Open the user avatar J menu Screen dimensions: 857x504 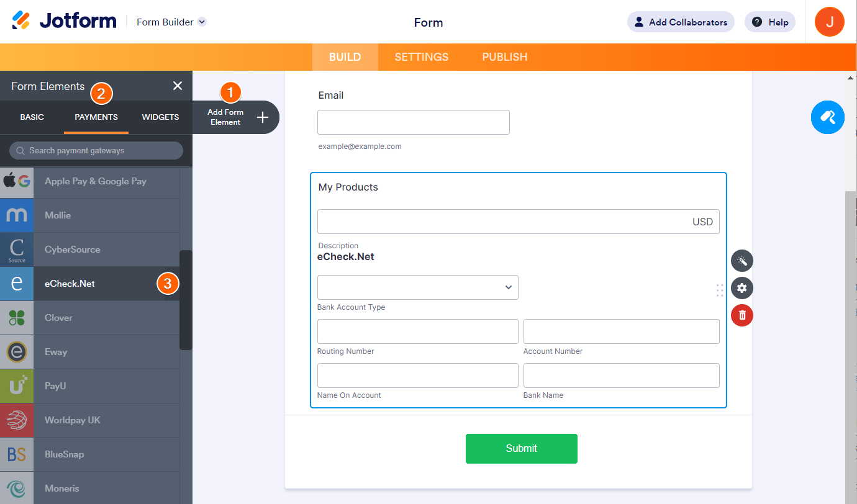(830, 22)
